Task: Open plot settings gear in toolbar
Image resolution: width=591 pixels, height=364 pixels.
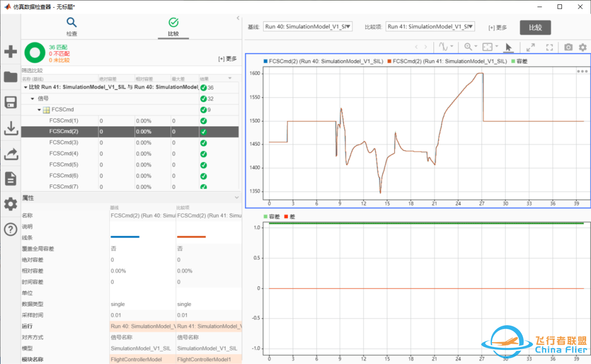Action: click(583, 47)
